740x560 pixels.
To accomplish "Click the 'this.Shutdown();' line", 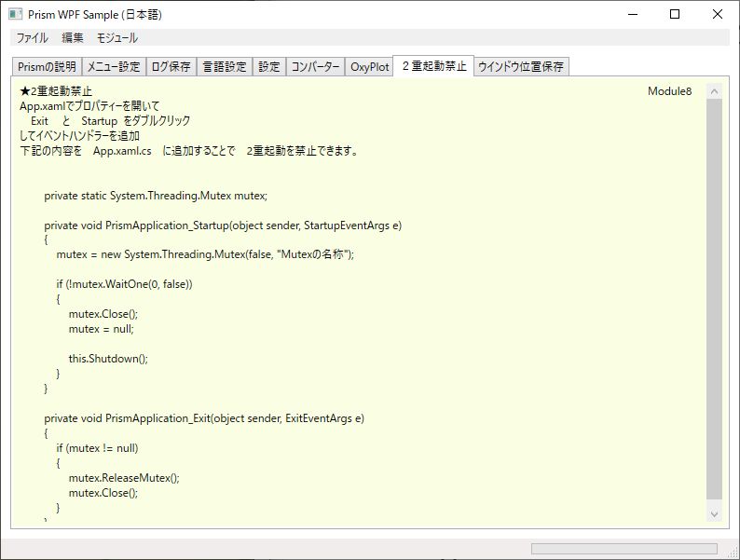I will click(108, 359).
